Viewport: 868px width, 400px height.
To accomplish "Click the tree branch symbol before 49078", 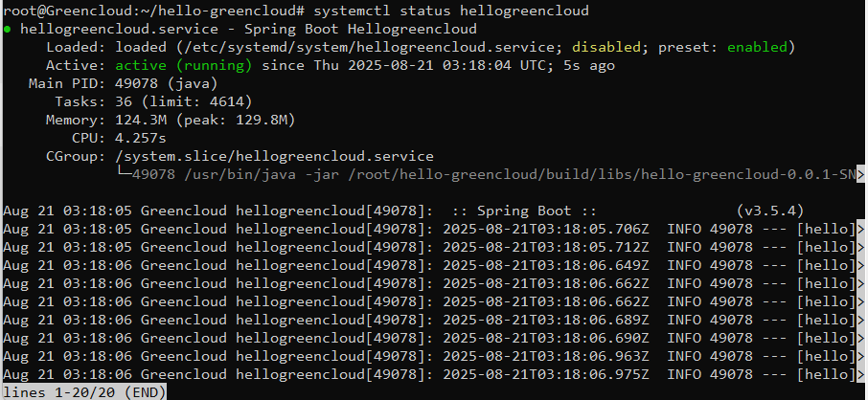I will pos(124,174).
